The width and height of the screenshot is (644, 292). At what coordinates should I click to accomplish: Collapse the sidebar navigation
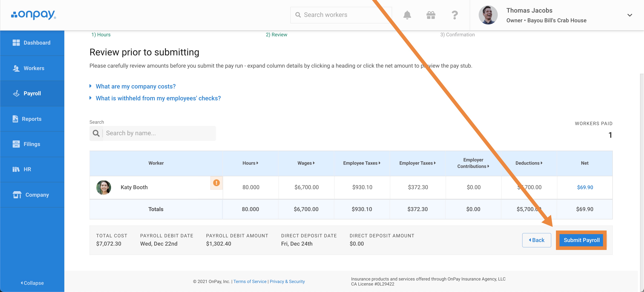[x=32, y=283]
